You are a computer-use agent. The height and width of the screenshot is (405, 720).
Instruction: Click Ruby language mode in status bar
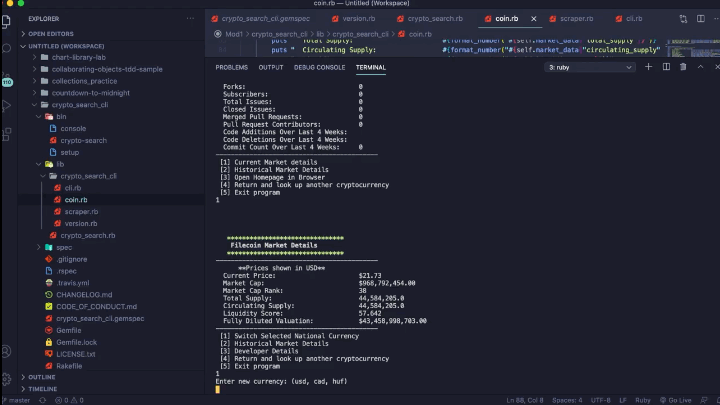tap(642, 400)
